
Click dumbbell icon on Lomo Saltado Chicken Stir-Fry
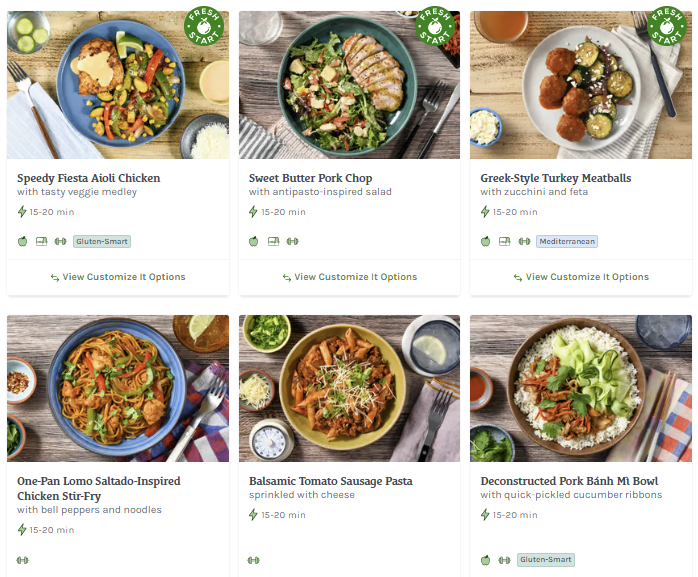pos(23,560)
